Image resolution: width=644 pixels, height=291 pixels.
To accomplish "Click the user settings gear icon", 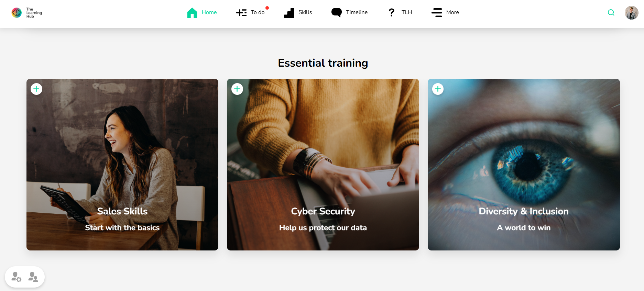I will tap(16, 277).
